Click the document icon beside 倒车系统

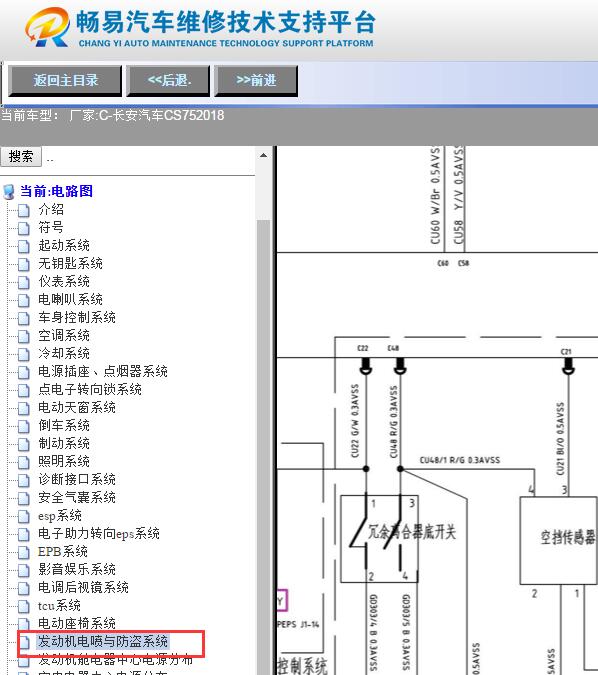(x=24, y=427)
